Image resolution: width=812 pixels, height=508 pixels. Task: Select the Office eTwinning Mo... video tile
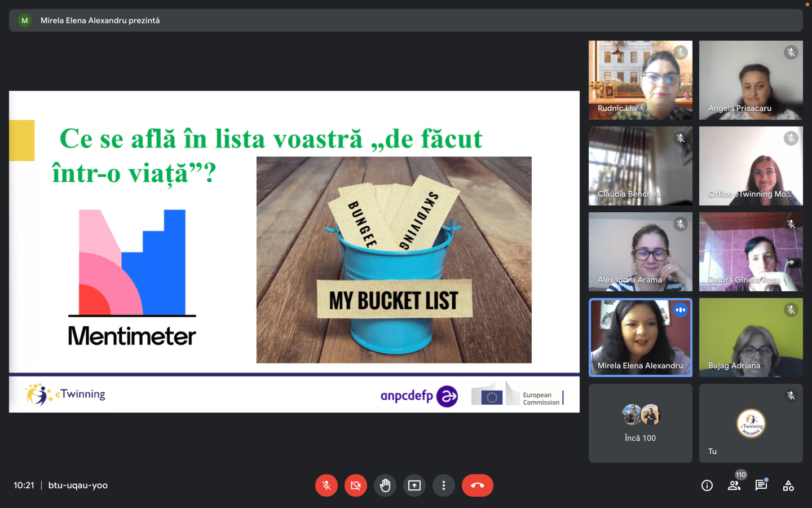pyautogui.click(x=751, y=166)
